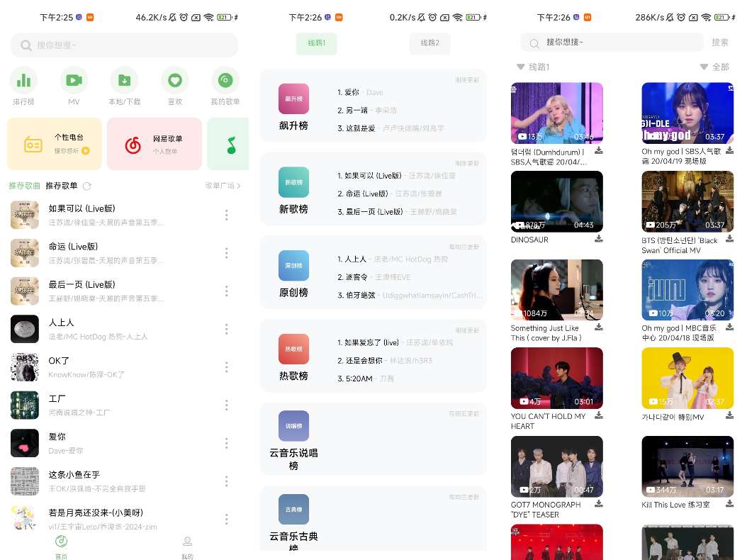Select the 推荐歌单 tab
Image resolution: width=747 pixels, height=560 pixels.
click(62, 186)
